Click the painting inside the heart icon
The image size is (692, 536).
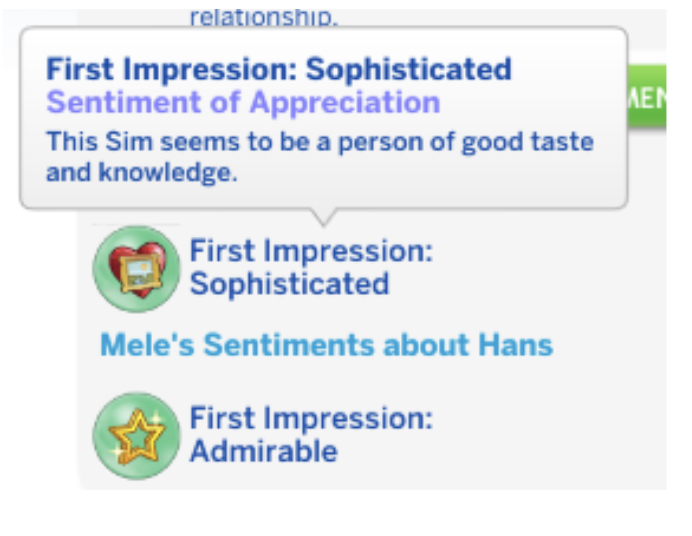click(138, 271)
